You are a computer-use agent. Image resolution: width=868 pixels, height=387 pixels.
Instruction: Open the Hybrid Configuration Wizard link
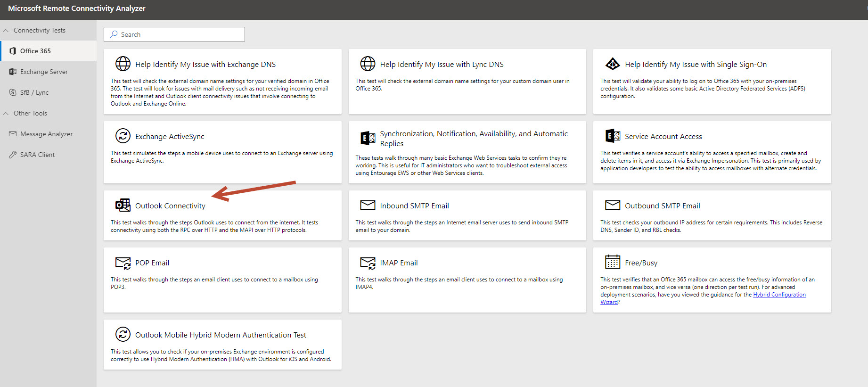[779, 295]
